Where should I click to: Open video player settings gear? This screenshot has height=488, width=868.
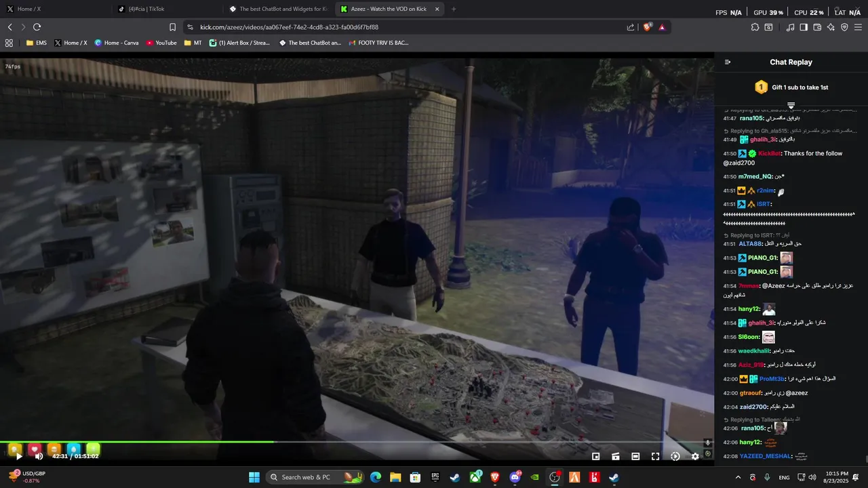pos(695,457)
